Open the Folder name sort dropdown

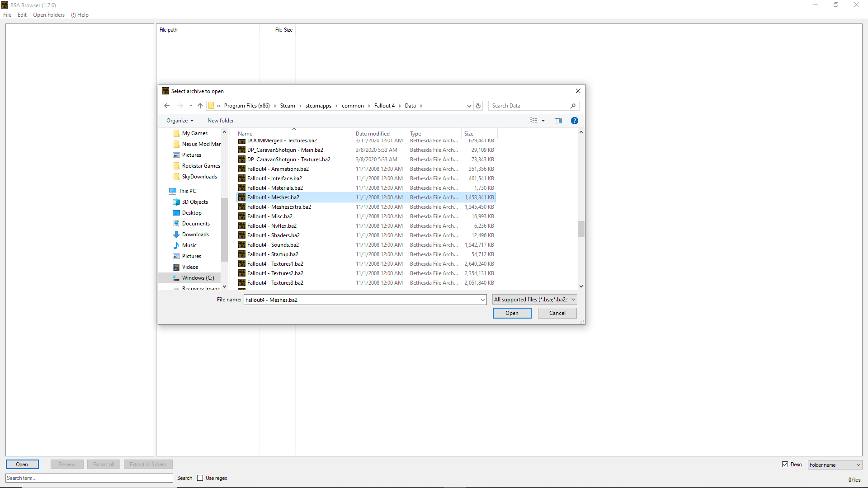point(835,465)
